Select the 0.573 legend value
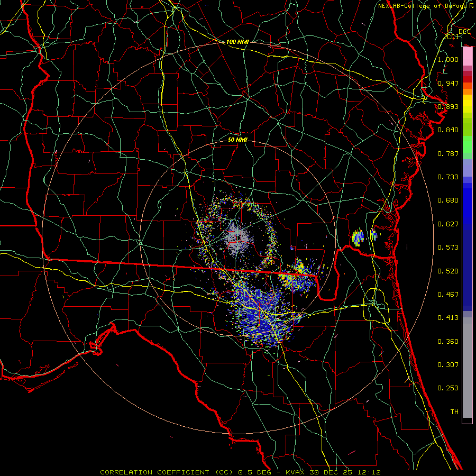The width and height of the screenshot is (476, 476). coord(448,248)
